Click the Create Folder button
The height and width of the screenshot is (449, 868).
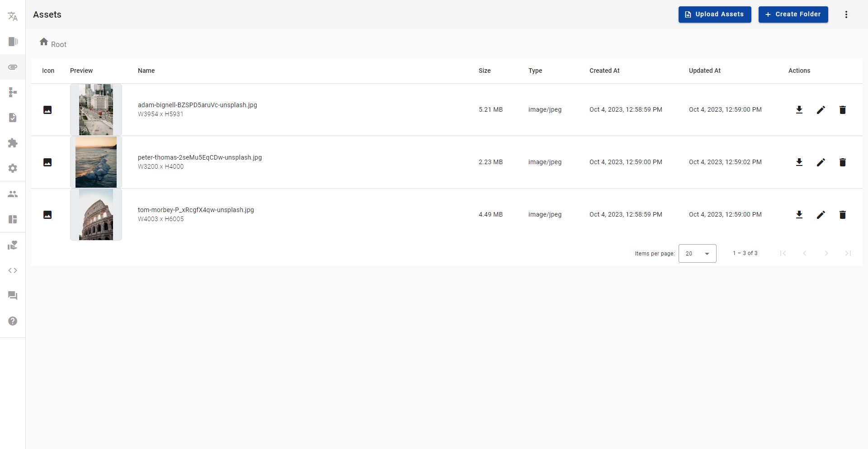[793, 14]
